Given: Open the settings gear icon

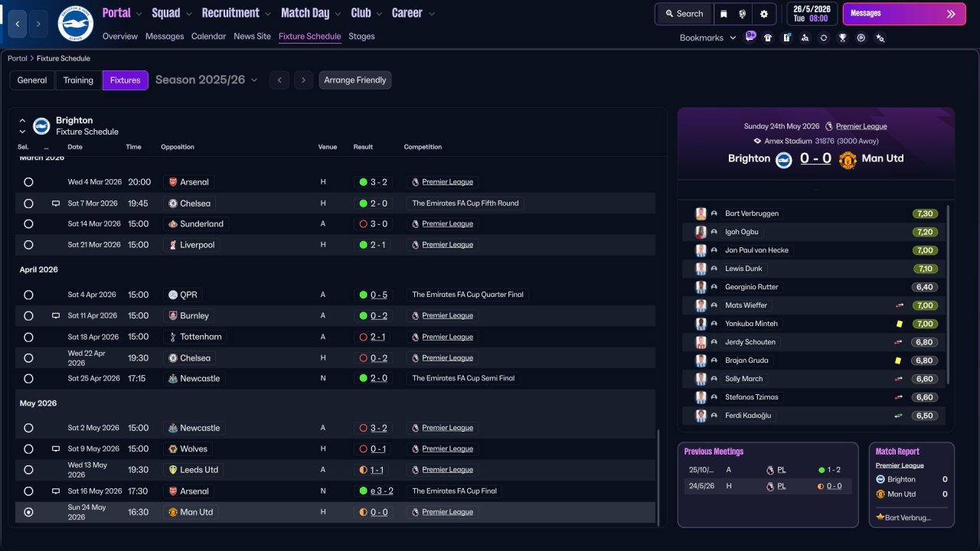Looking at the screenshot, I should coord(763,14).
